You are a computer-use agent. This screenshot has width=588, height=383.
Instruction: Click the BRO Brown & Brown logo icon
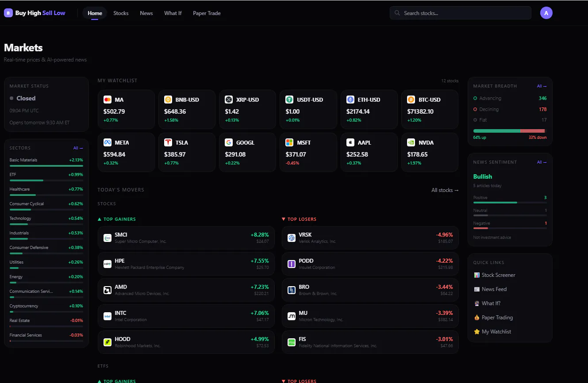click(x=292, y=290)
